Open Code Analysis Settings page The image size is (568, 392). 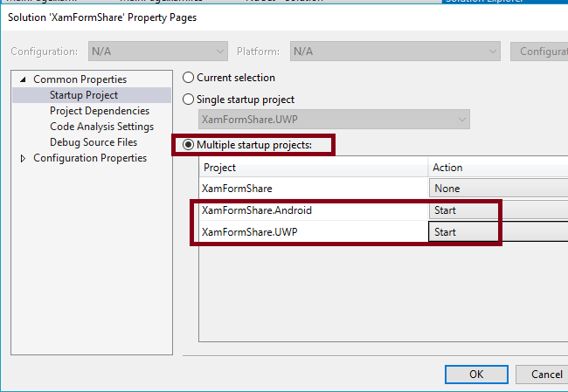pyautogui.click(x=101, y=127)
